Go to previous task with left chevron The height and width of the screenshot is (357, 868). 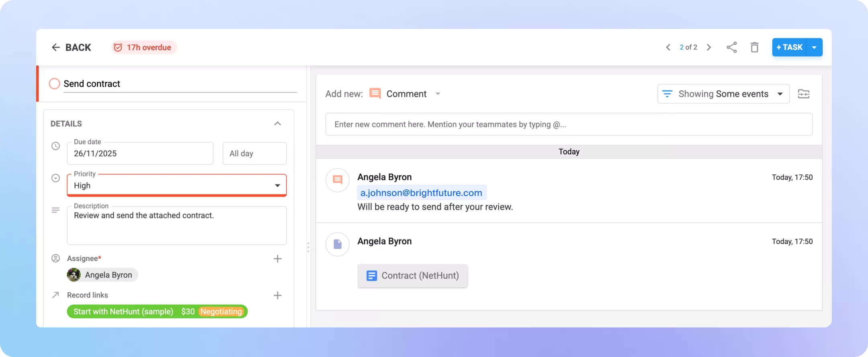[668, 47]
